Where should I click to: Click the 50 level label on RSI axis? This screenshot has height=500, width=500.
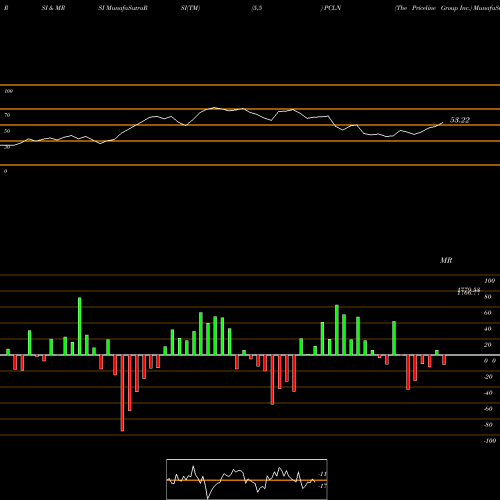click(x=7, y=131)
